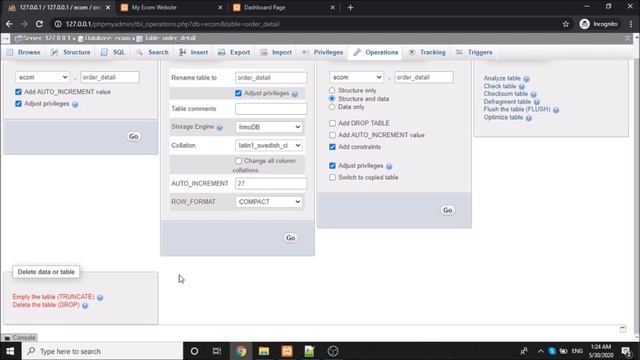640x360 pixels.
Task: Click Analyze table link
Action: point(502,78)
